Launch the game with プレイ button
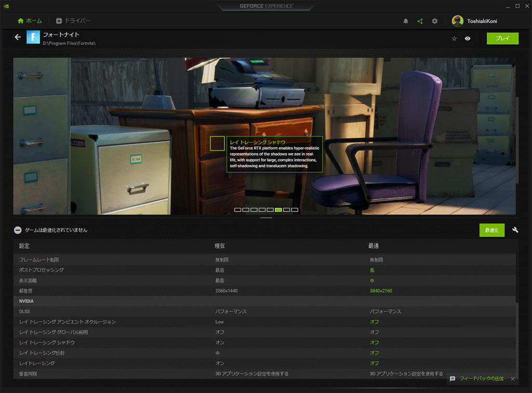This screenshot has width=532, height=393. coord(502,38)
